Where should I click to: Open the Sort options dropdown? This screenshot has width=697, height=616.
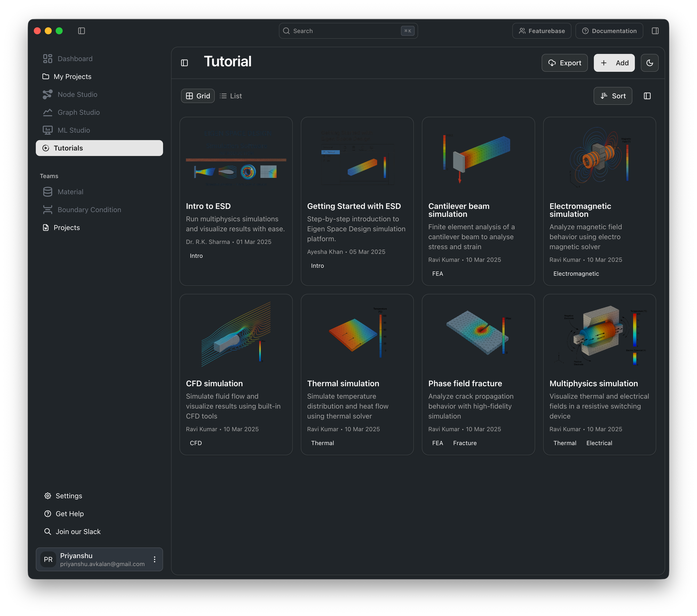click(x=613, y=96)
